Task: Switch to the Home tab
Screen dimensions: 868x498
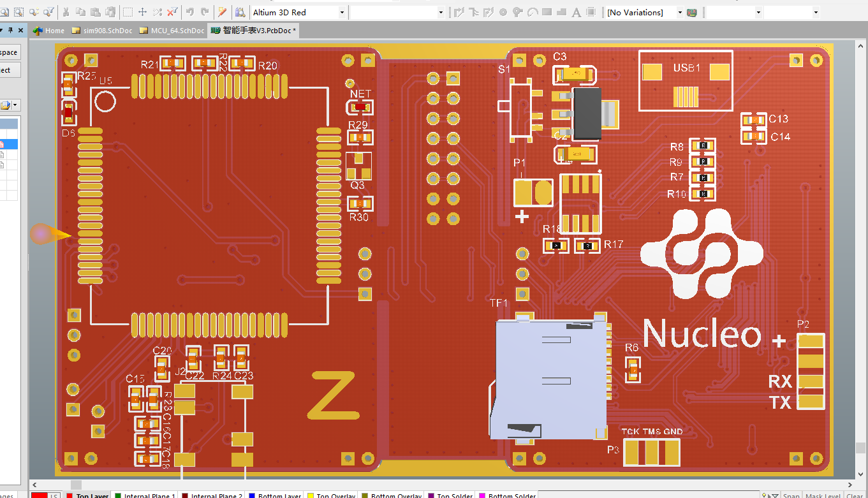Action: click(x=48, y=31)
